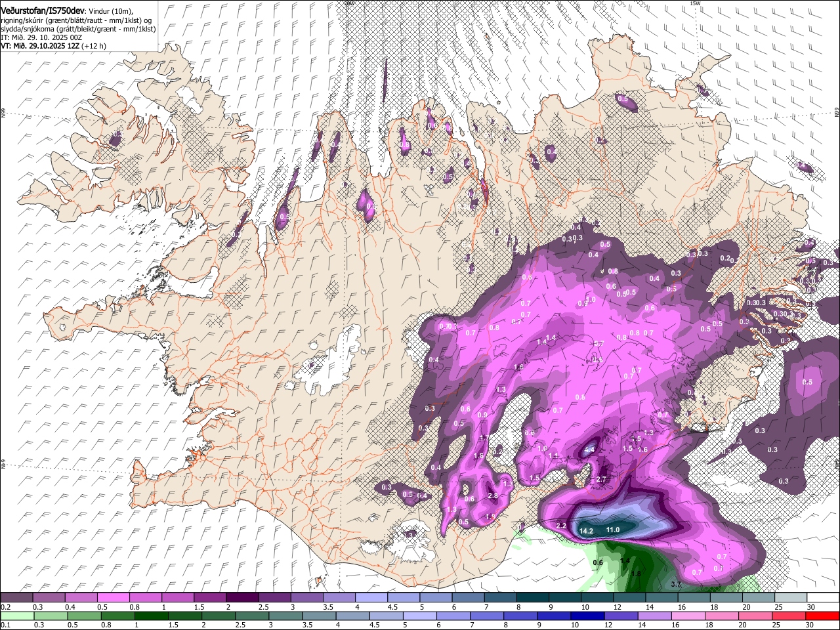This screenshot has height=630, width=840.
Task: Select rain legend swatch between 5 and 6
Action: coord(420,616)
